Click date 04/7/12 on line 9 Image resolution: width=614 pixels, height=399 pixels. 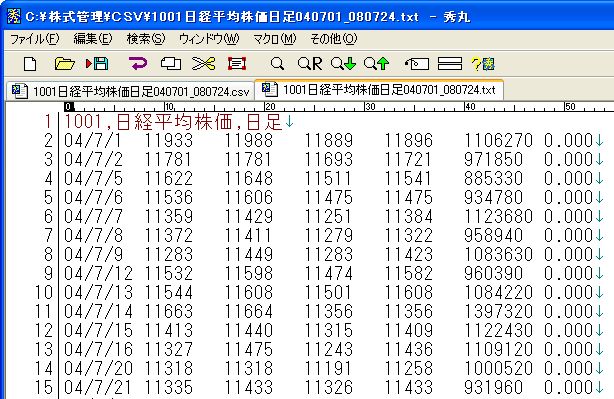98,274
